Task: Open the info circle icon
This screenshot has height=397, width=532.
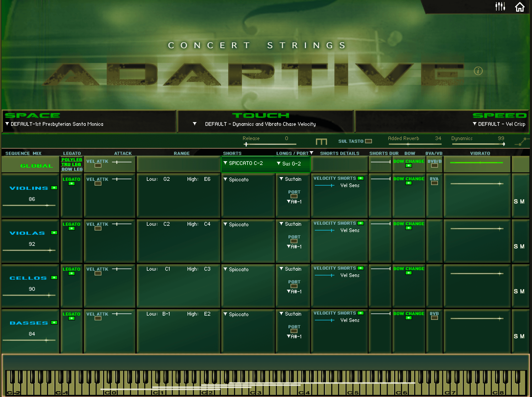Action: click(478, 71)
